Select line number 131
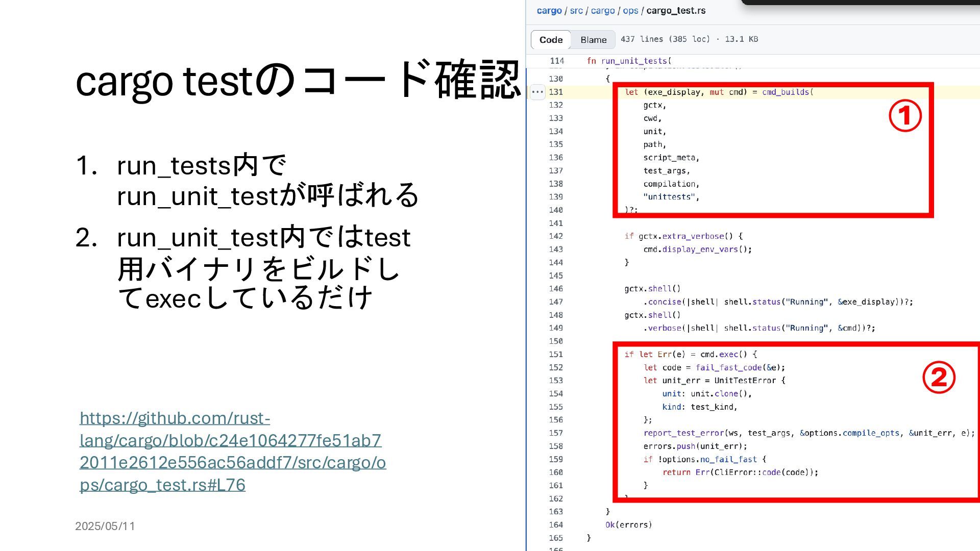The width and height of the screenshot is (980, 551). coord(556,92)
